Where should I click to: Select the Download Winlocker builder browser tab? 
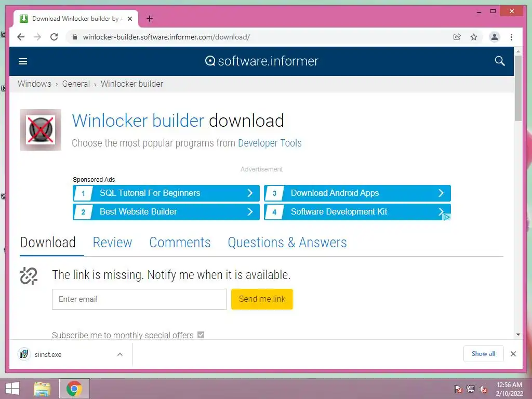pos(76,19)
